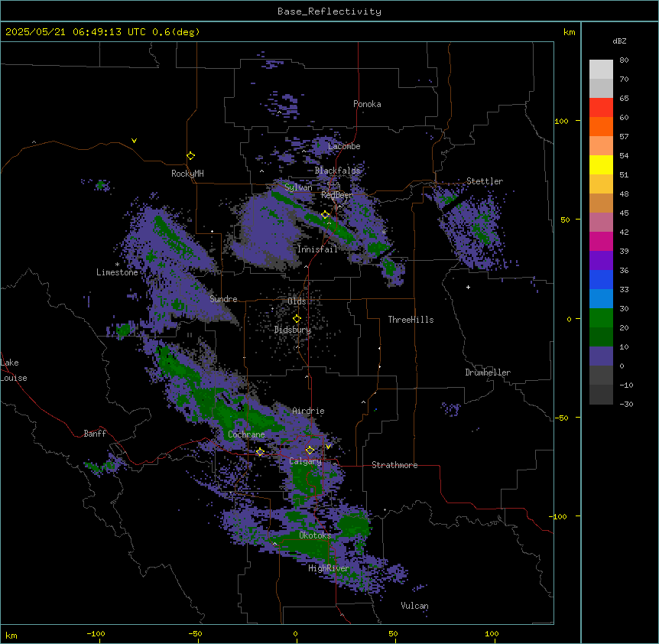Click the -50 tick on the right vertical axis
659x644 pixels.
click(x=561, y=418)
